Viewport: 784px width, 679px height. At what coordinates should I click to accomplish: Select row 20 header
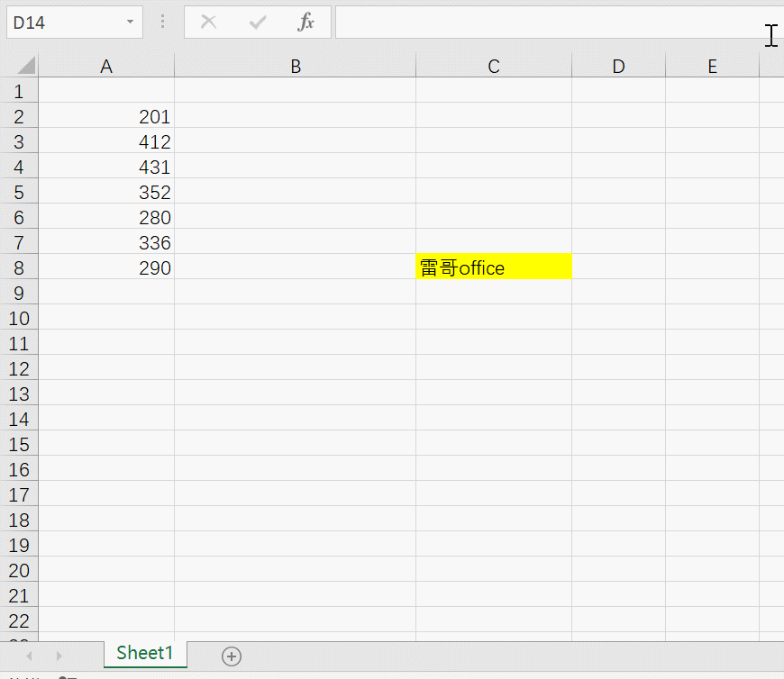(19, 569)
